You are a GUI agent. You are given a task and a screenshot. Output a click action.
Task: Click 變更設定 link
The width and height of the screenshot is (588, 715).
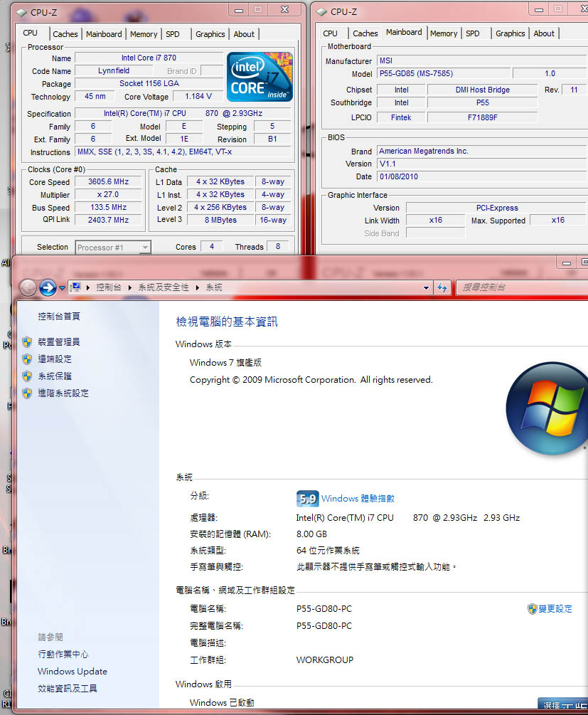coord(555,609)
